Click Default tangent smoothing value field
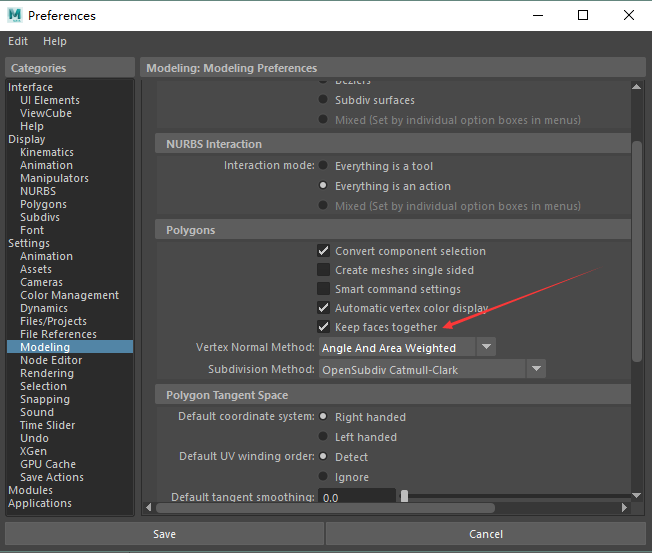 (x=357, y=496)
